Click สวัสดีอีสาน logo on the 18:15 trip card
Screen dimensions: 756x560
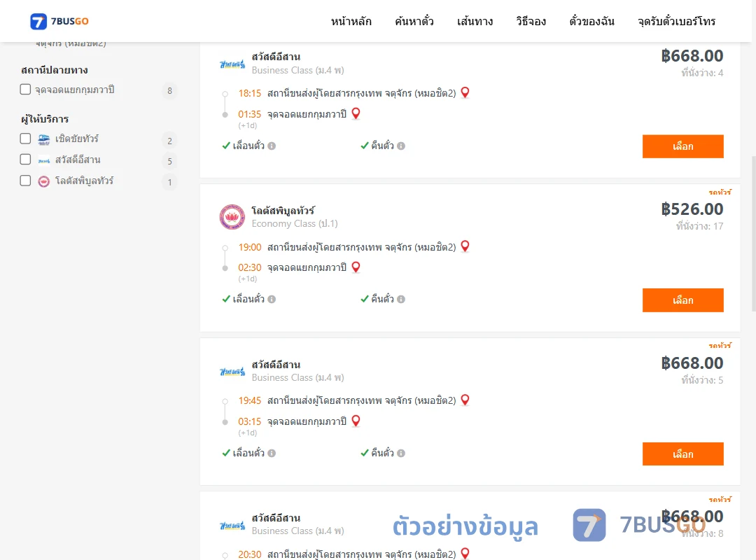(x=232, y=64)
